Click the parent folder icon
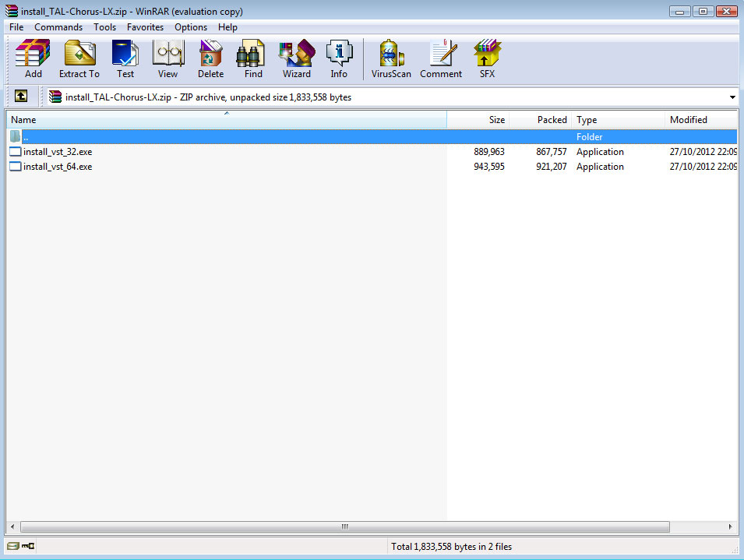This screenshot has height=560, width=744. pyautogui.click(x=15, y=136)
